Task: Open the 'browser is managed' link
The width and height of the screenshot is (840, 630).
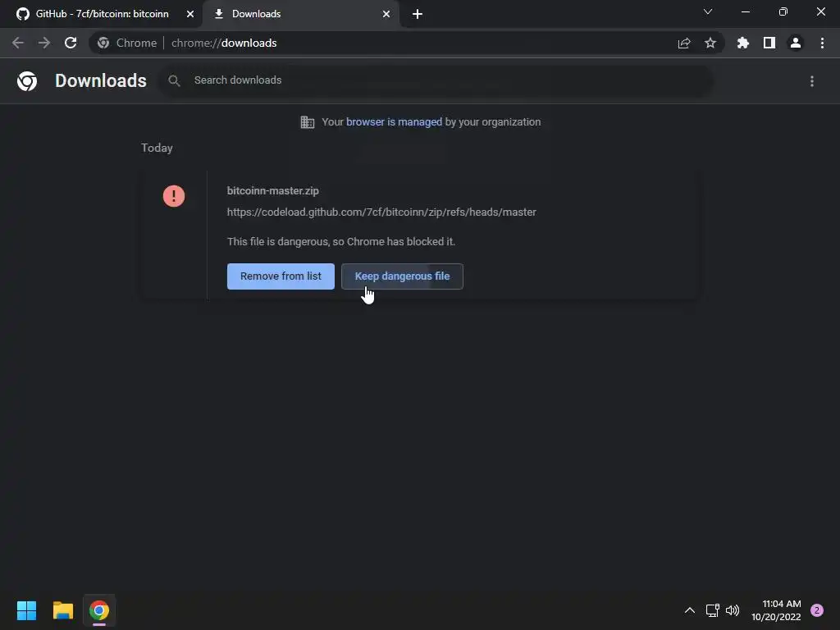Action: click(x=394, y=122)
